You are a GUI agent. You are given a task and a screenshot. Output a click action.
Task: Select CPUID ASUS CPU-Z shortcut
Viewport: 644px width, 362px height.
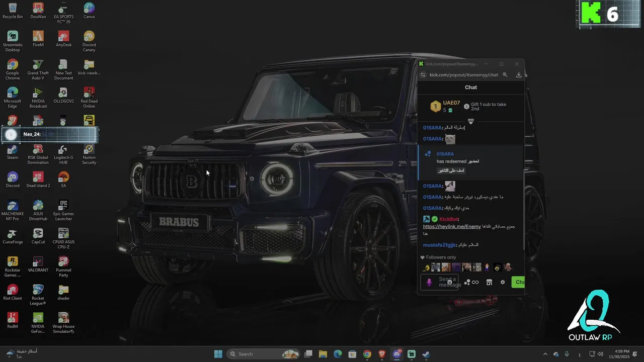tap(63, 238)
